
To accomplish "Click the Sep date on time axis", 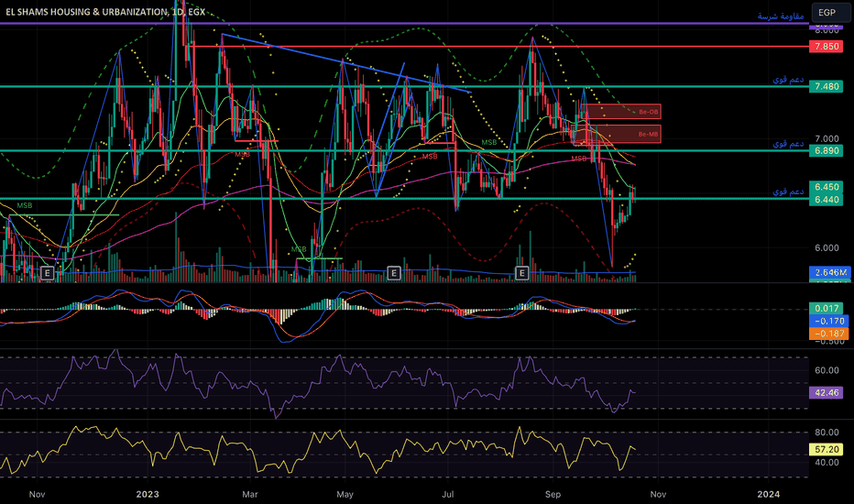I will coord(553,494).
